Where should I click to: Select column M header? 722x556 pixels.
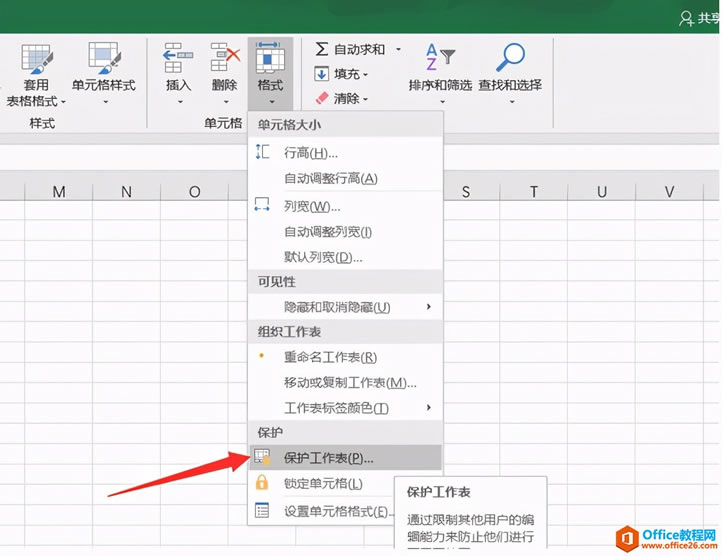(x=58, y=192)
